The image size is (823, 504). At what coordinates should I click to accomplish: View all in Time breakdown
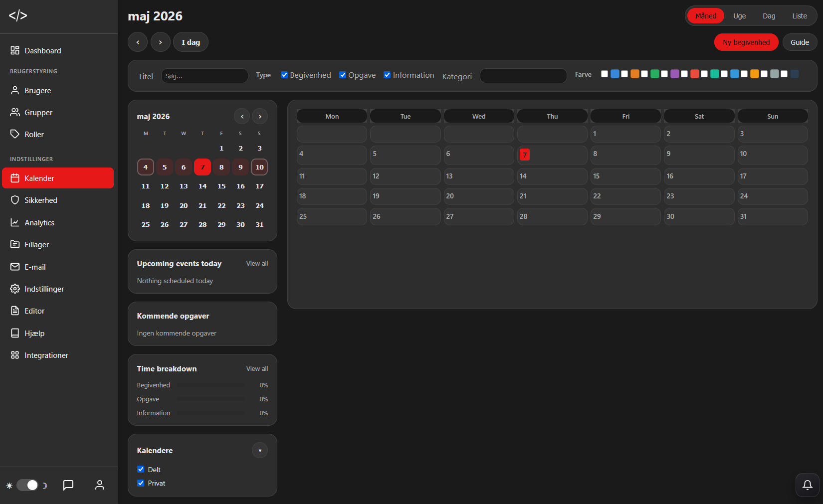tap(257, 368)
